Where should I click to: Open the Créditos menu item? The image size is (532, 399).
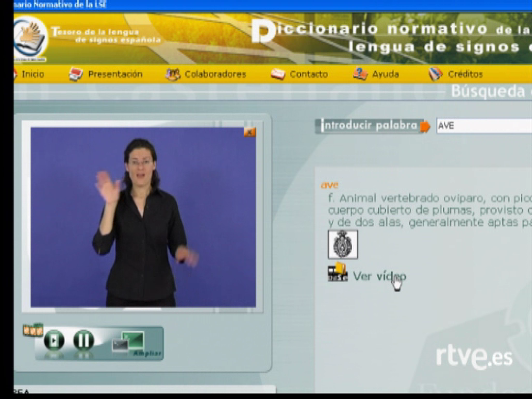pyautogui.click(x=465, y=74)
